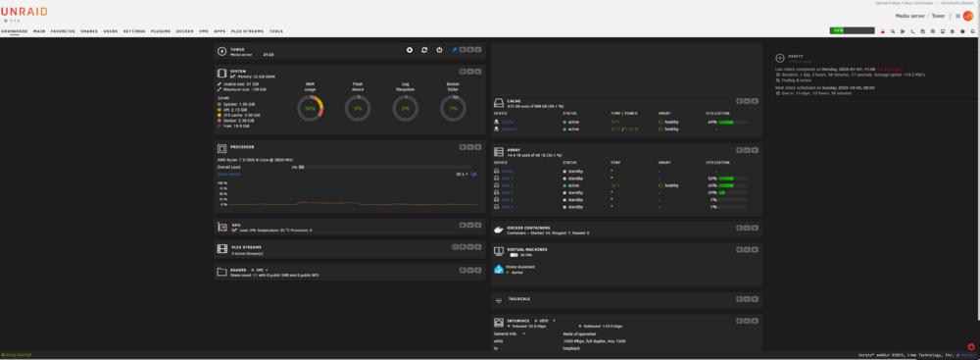Close the Interface tile
Viewport: 980px width, 360px height.
pyautogui.click(x=755, y=320)
